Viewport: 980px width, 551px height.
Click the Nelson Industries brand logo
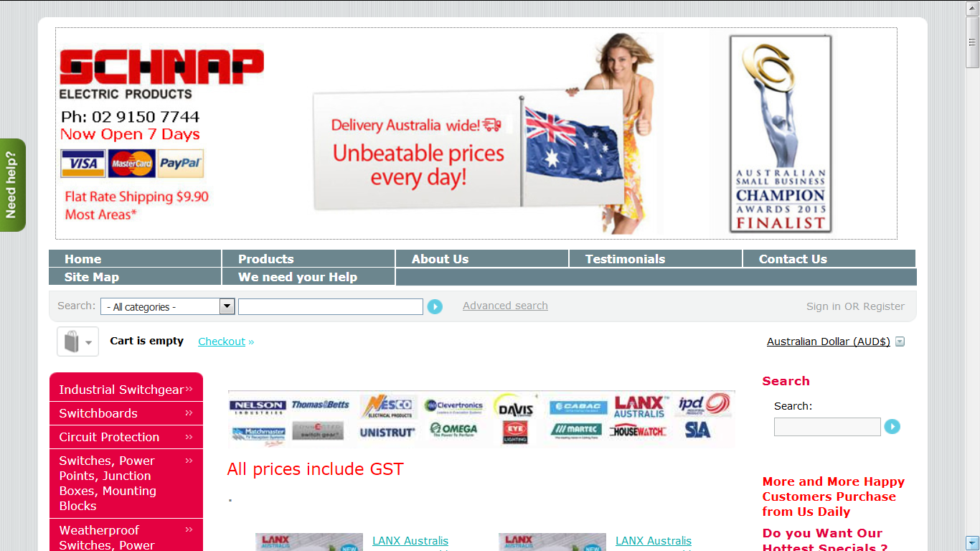pyautogui.click(x=258, y=407)
